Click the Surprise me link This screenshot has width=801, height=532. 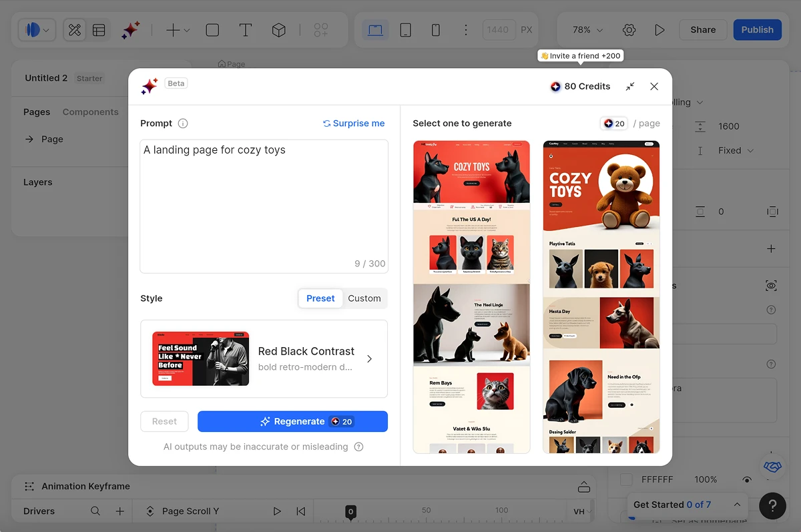pyautogui.click(x=354, y=123)
